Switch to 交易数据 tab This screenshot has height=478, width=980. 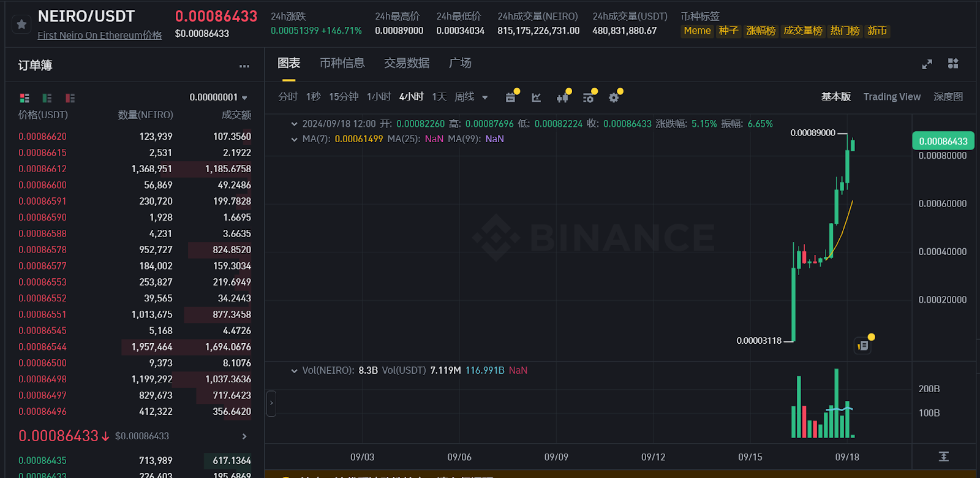[x=407, y=63]
